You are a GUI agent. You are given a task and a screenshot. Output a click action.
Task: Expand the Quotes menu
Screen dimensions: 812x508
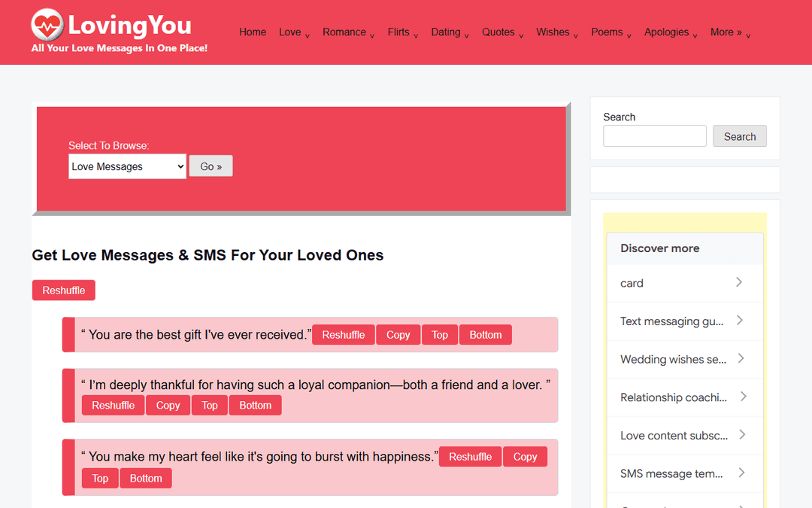[x=503, y=32]
